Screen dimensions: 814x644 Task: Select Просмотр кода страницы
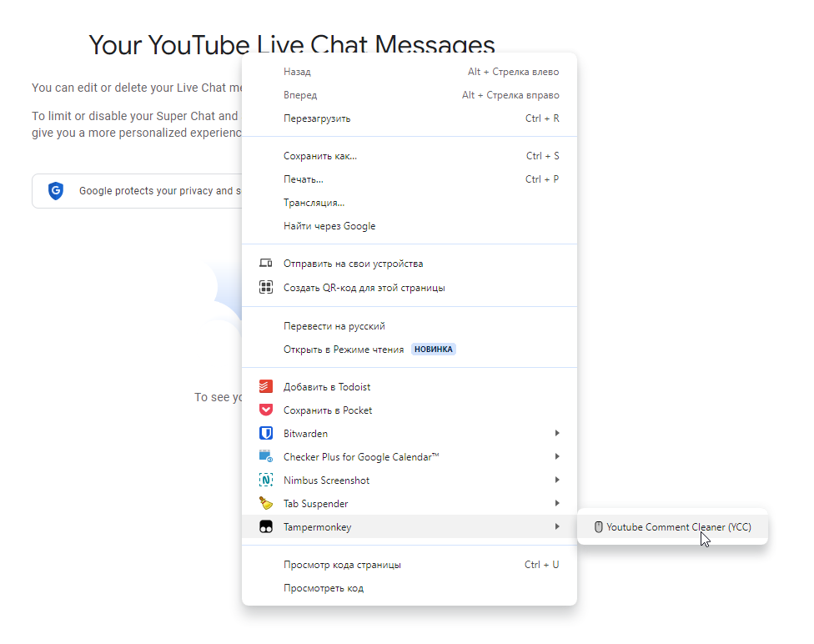click(409, 565)
